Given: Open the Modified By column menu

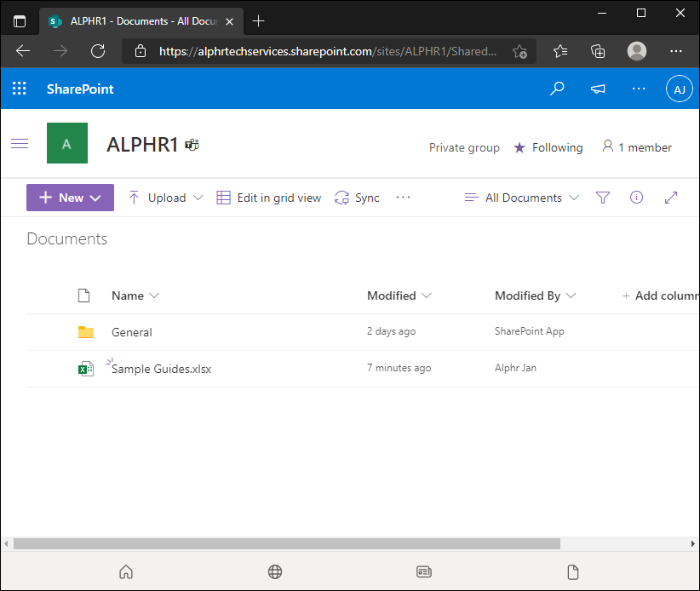Looking at the screenshot, I should 536,295.
